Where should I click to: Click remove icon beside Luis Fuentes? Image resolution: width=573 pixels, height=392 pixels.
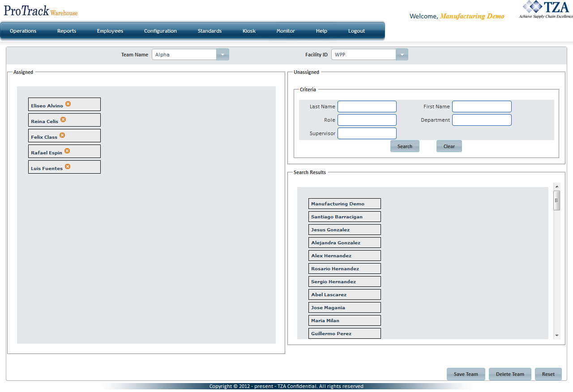[68, 166]
